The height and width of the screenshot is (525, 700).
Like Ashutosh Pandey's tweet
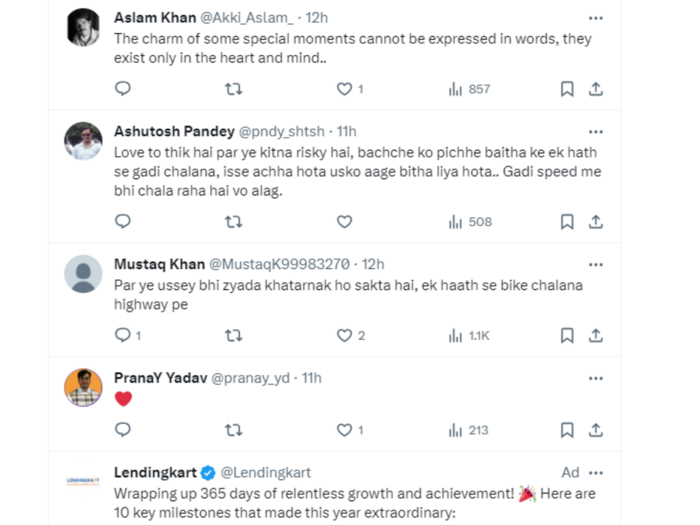344,221
